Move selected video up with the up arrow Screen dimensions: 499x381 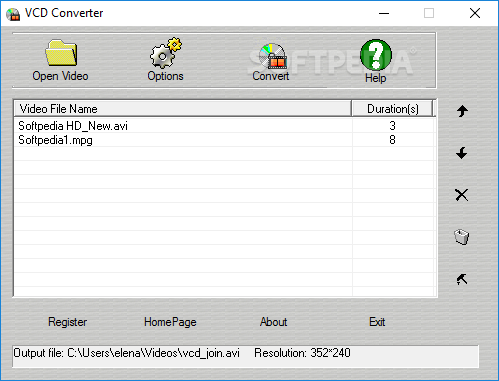(462, 111)
